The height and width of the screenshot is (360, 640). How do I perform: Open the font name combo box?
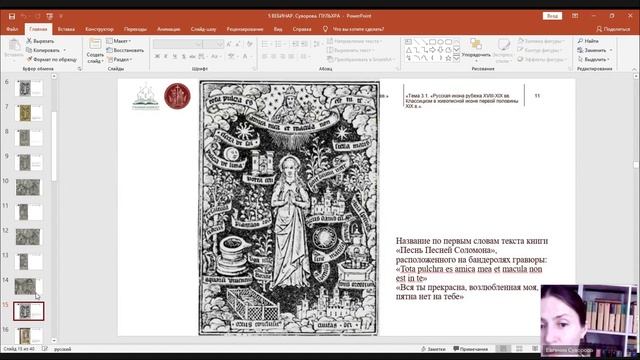[177, 44]
